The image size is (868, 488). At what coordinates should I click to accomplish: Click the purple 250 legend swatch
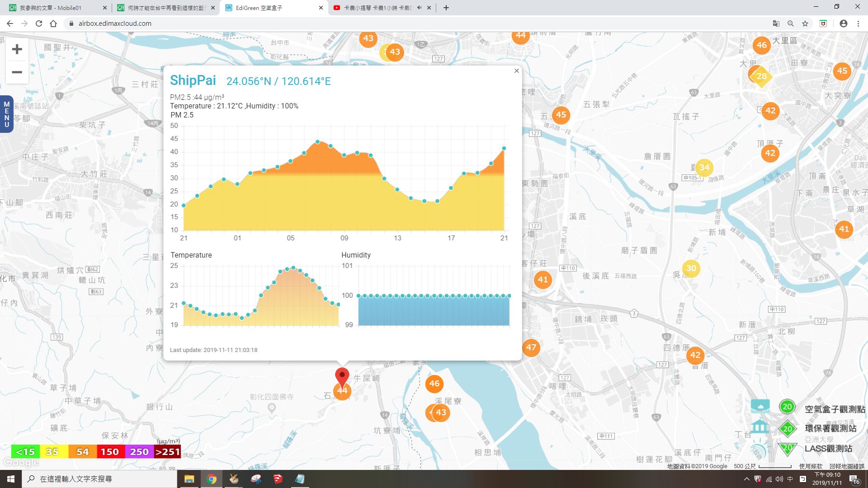tap(139, 452)
